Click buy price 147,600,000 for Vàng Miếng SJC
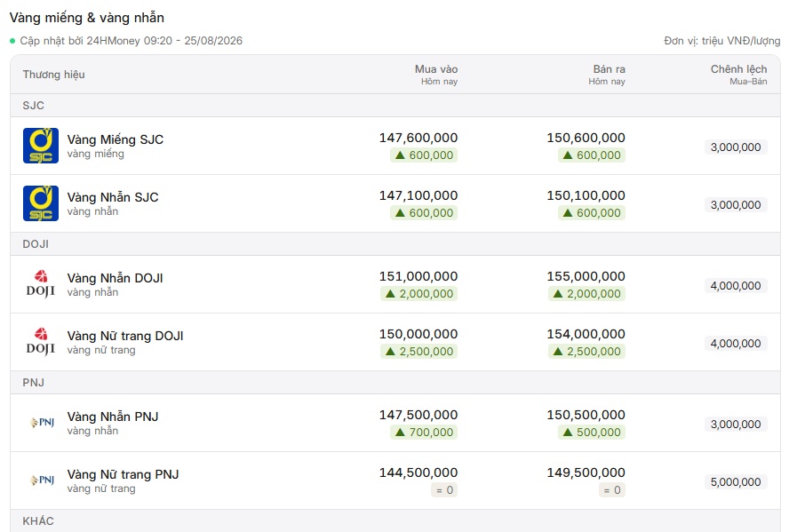The width and height of the screenshot is (789, 532). [x=418, y=138]
